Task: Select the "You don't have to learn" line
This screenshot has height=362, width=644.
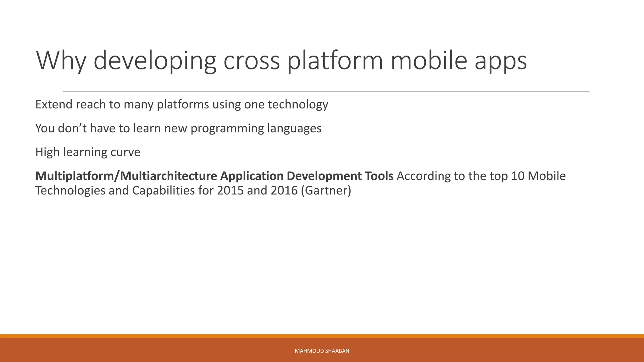Action: point(178,128)
